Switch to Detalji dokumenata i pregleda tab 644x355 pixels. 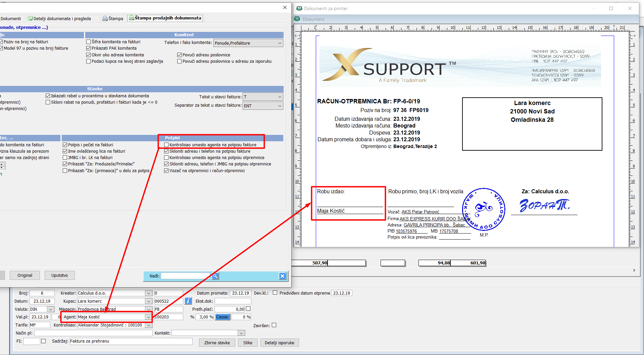tap(59, 18)
